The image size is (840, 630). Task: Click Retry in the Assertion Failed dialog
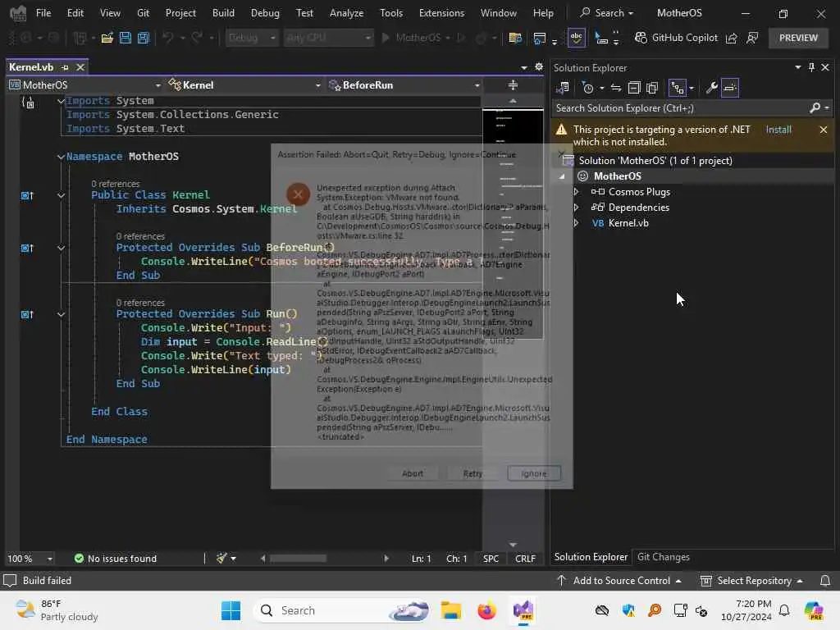click(x=472, y=473)
